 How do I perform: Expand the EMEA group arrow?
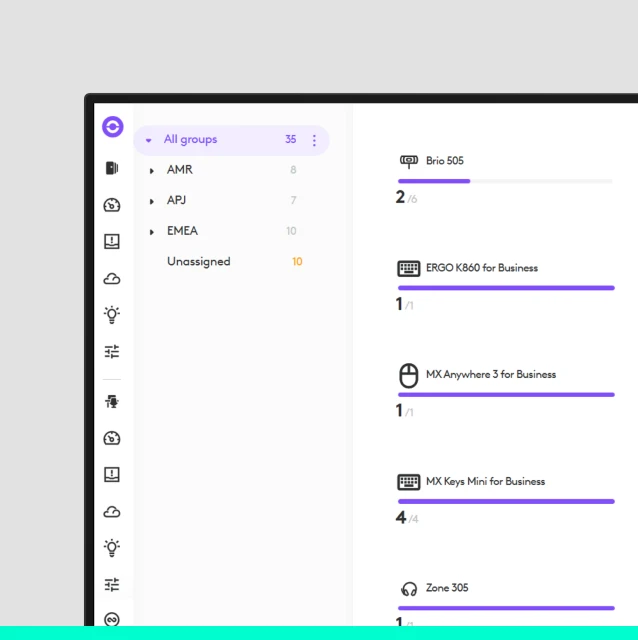[151, 232]
